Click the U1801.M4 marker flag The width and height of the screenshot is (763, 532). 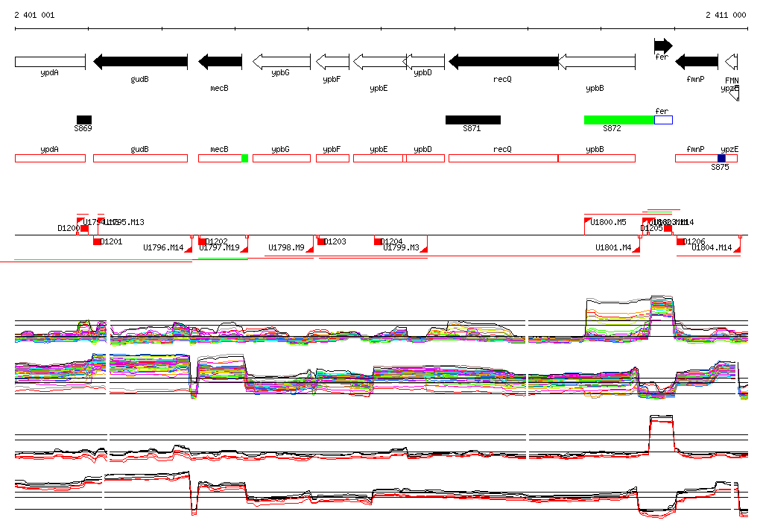click(x=636, y=249)
